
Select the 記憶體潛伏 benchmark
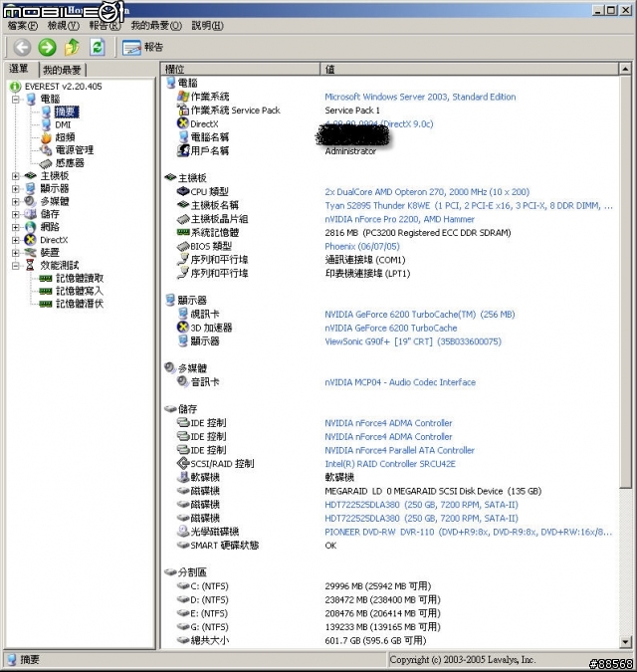pyautogui.click(x=80, y=304)
